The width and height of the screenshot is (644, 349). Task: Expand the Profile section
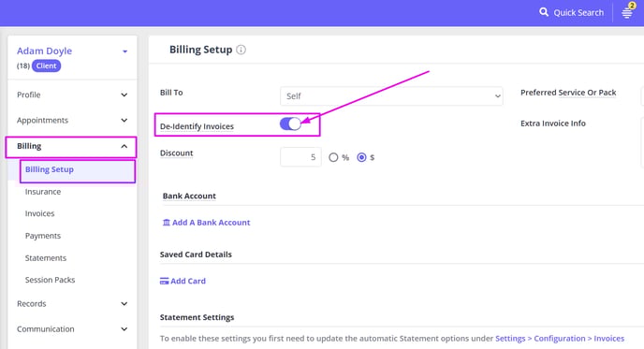coord(72,95)
